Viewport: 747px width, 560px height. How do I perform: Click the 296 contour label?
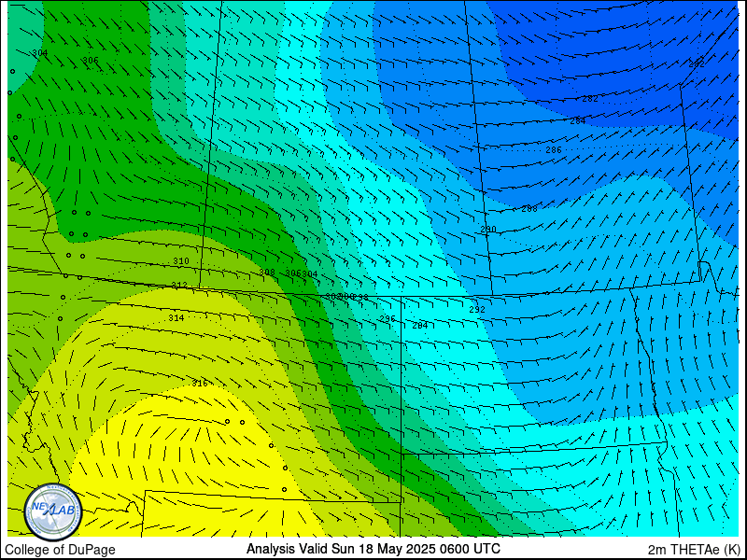(388, 318)
